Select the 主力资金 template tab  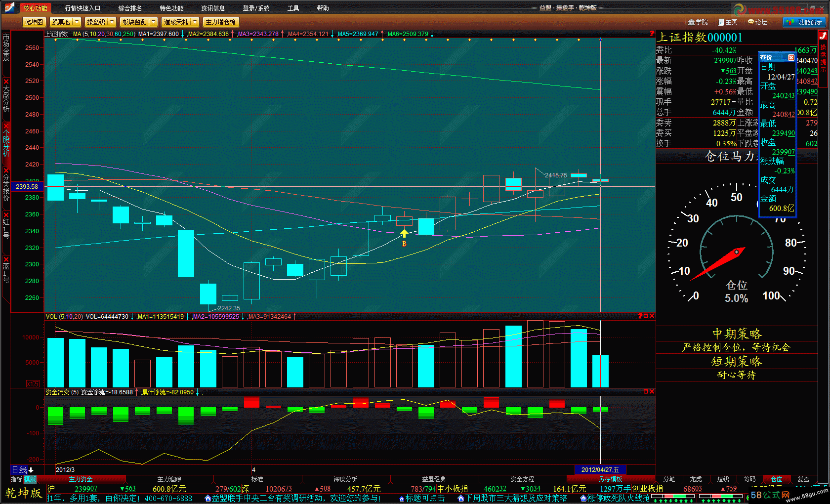click(81, 479)
